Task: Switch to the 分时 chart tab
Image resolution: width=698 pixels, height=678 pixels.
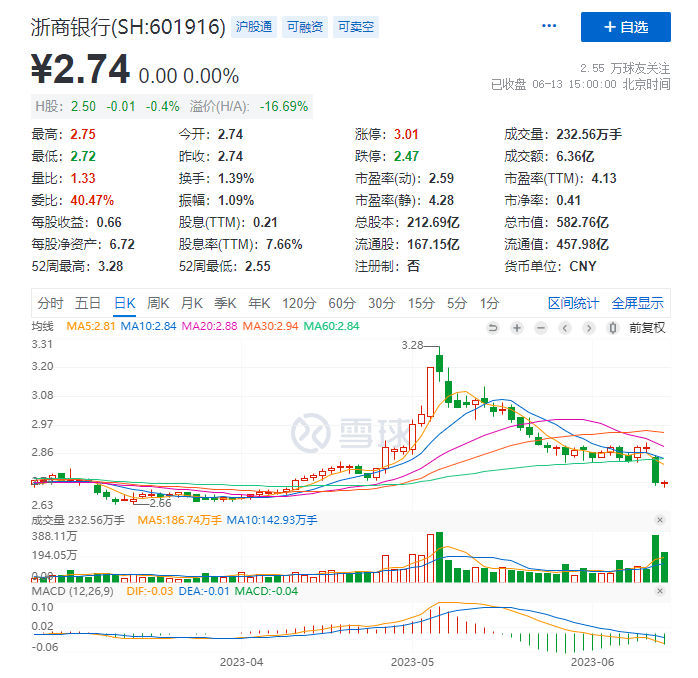Action: click(50, 304)
